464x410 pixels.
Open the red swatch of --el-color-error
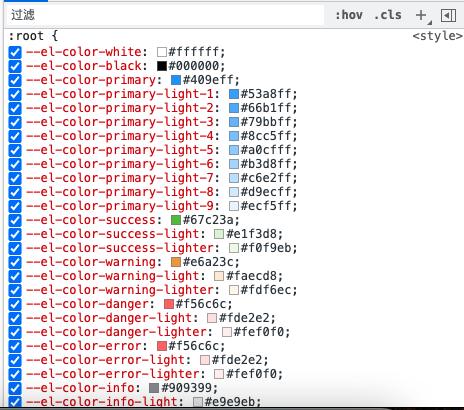point(162,346)
